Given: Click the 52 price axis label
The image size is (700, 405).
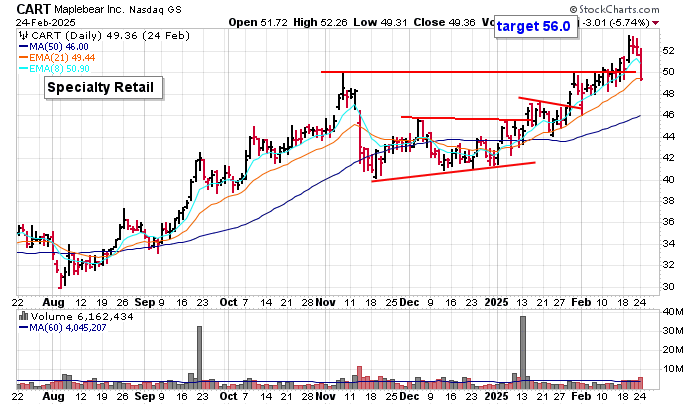Looking at the screenshot, I should pos(668,50).
